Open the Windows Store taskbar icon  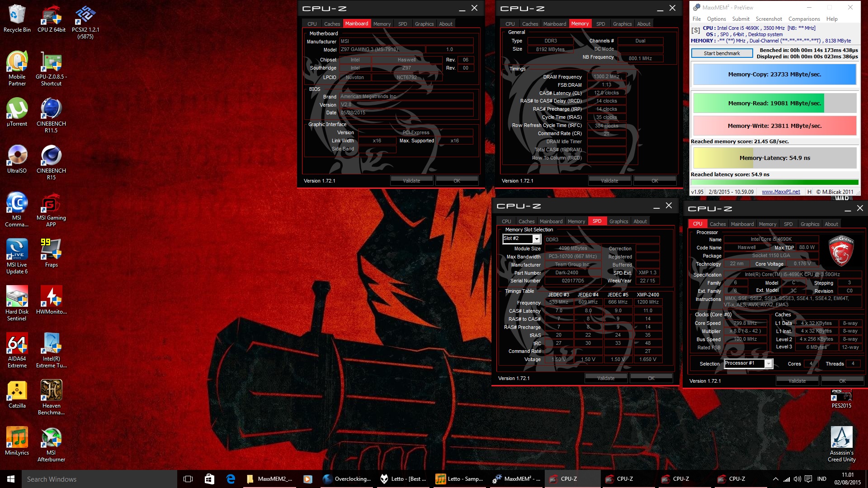(x=209, y=479)
